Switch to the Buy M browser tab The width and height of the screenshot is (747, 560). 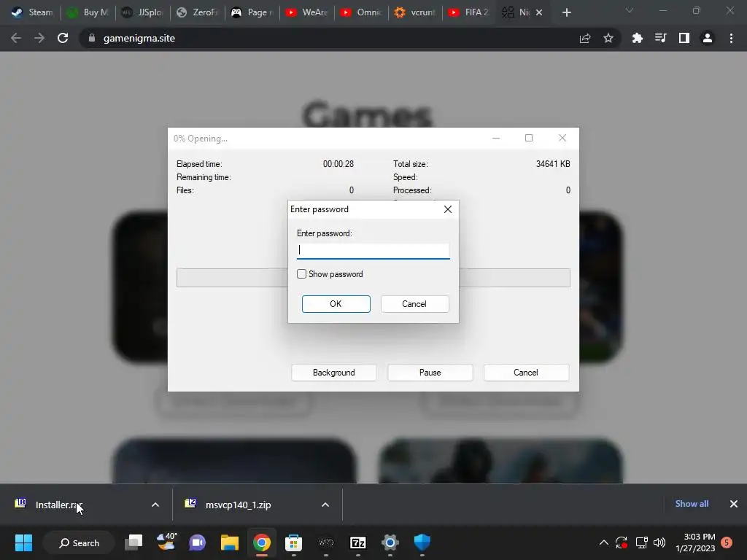88,12
